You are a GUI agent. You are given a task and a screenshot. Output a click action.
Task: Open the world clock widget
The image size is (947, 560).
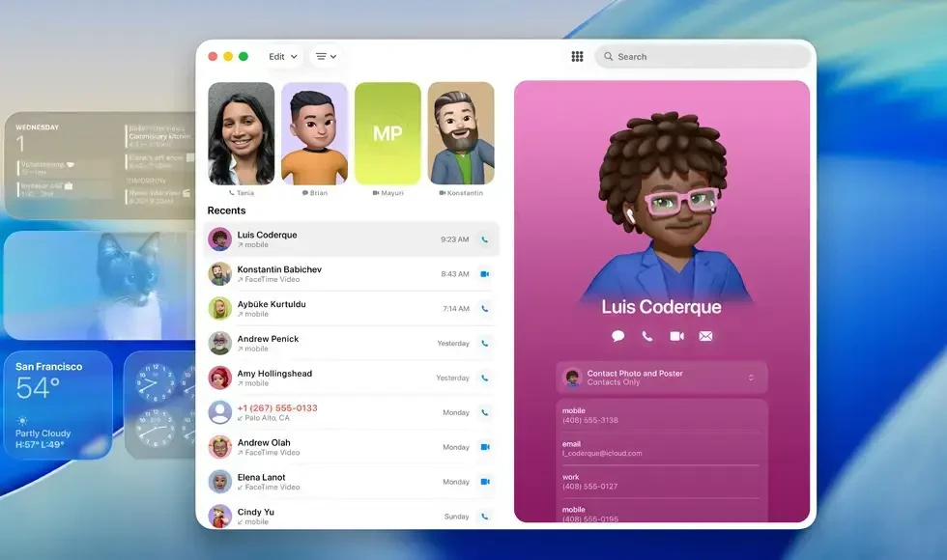(160, 405)
